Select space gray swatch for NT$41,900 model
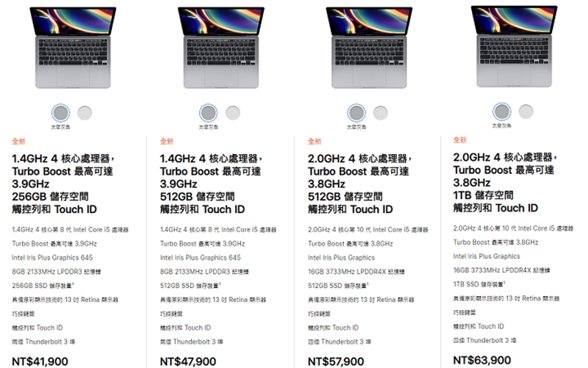 point(61,113)
